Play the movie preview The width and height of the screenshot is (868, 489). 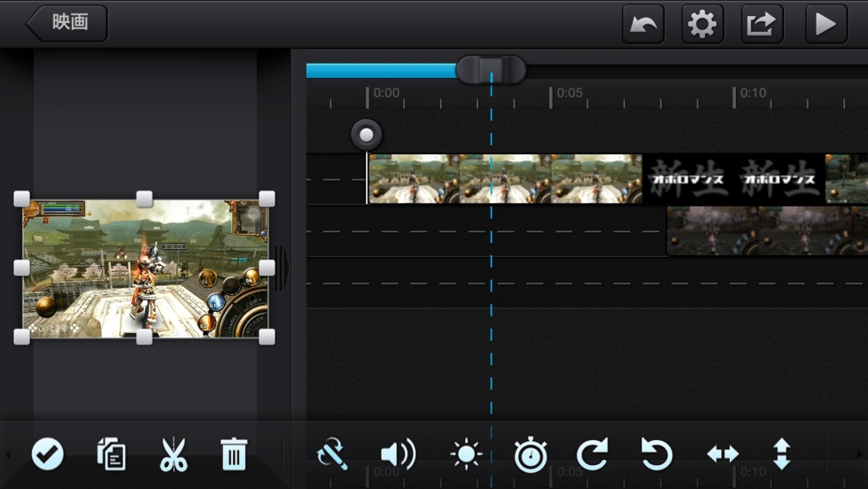pos(826,24)
